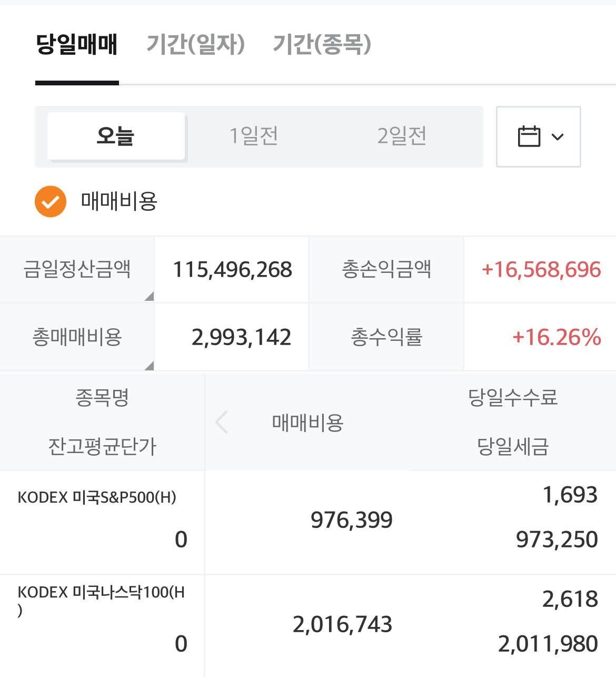Select the 금일정산금액 value 115,496,268
The height and width of the screenshot is (677, 616).
click(x=232, y=270)
